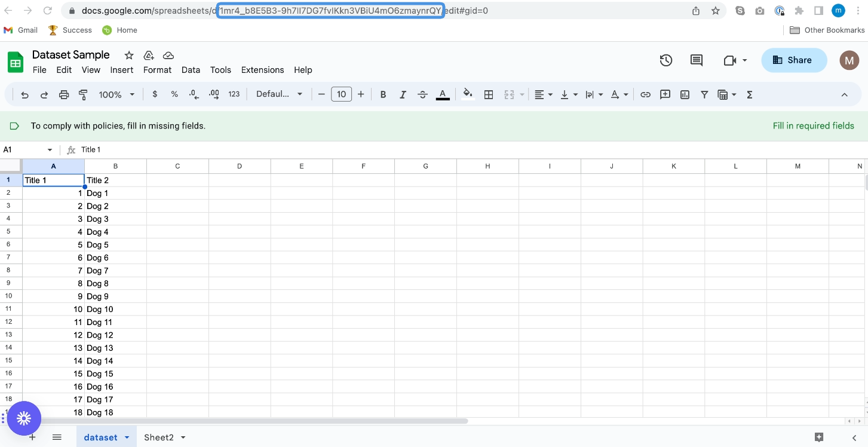This screenshot has width=868, height=447.
Task: Open the Fill color swatch picker
Action: point(468,94)
